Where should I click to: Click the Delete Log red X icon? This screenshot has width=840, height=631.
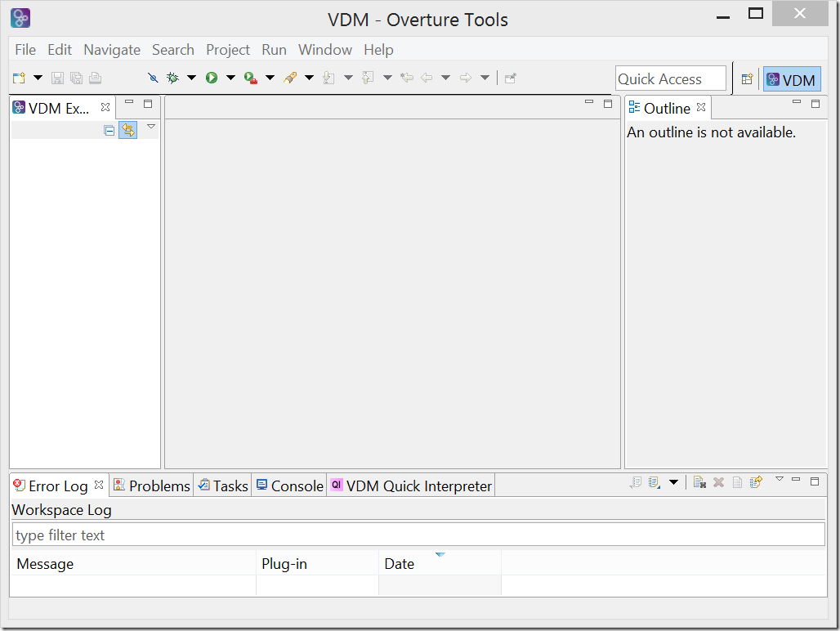[x=718, y=482]
